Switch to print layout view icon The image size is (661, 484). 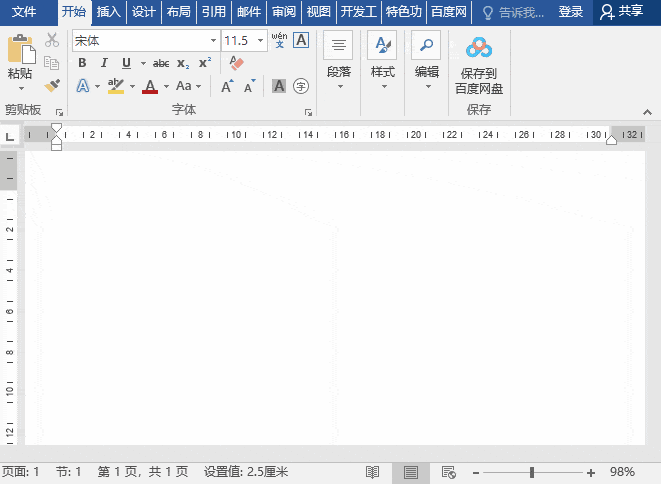click(x=411, y=472)
